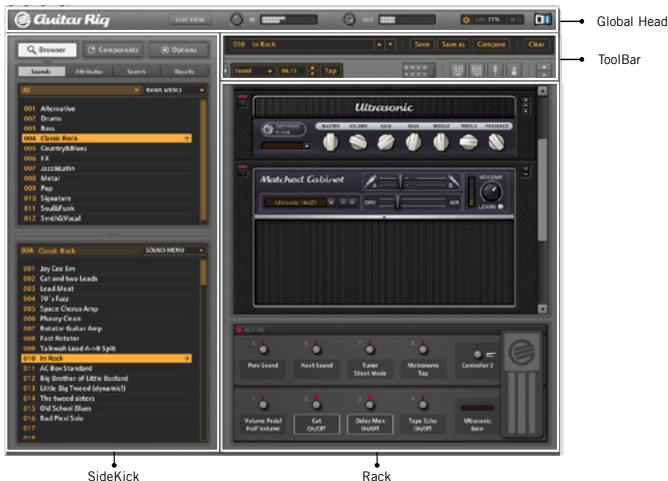Click the input level meter in the header
Viewport: 668px width, 481px height.
289,20
